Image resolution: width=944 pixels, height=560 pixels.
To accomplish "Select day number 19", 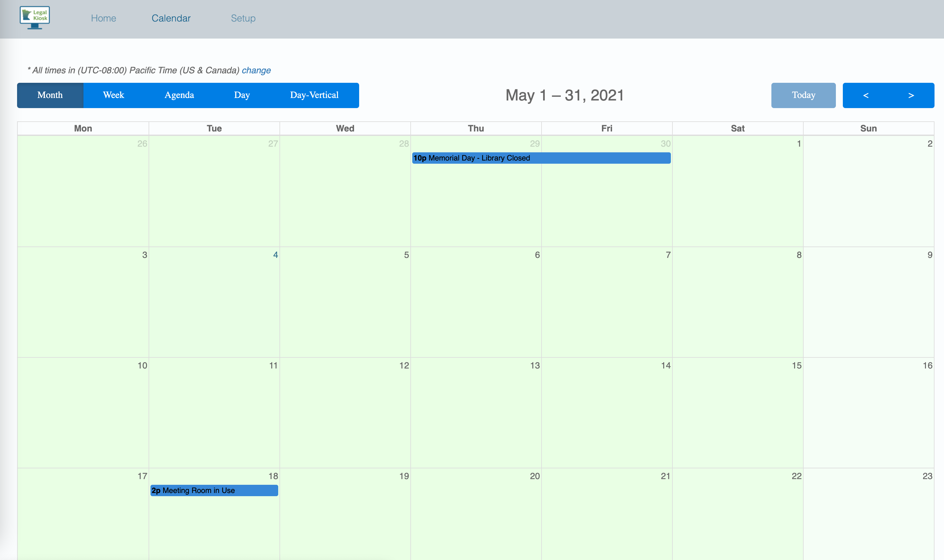I will (x=404, y=476).
